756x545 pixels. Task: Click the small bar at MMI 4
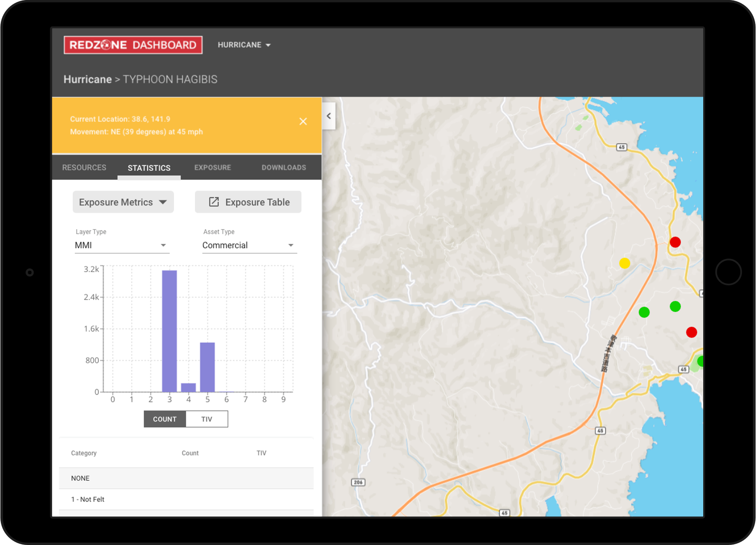(x=189, y=387)
